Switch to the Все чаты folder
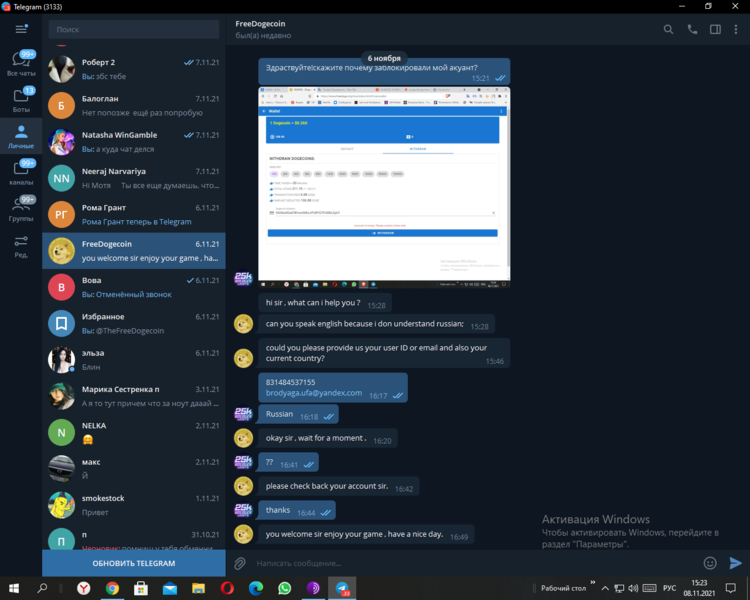 pyautogui.click(x=21, y=65)
